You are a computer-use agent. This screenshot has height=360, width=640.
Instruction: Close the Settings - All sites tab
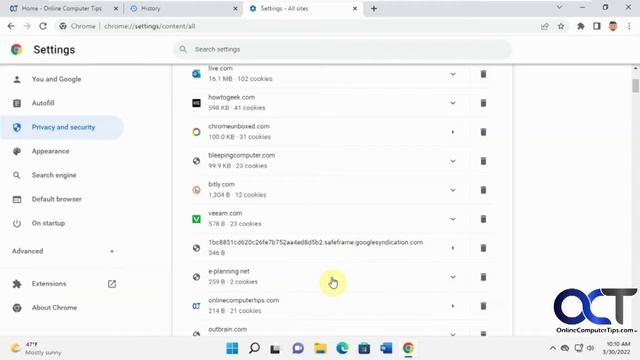click(x=355, y=8)
